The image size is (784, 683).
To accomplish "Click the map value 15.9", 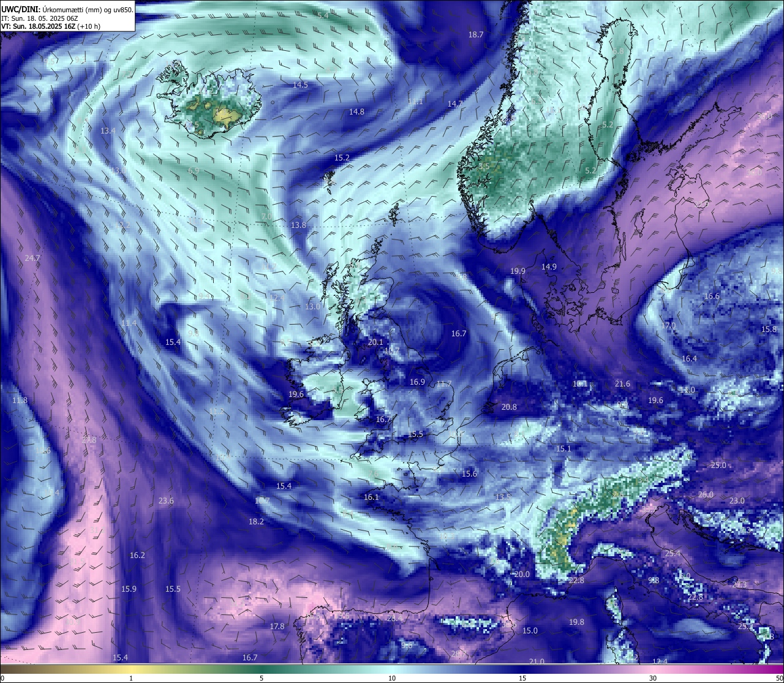I will pyautogui.click(x=128, y=589).
